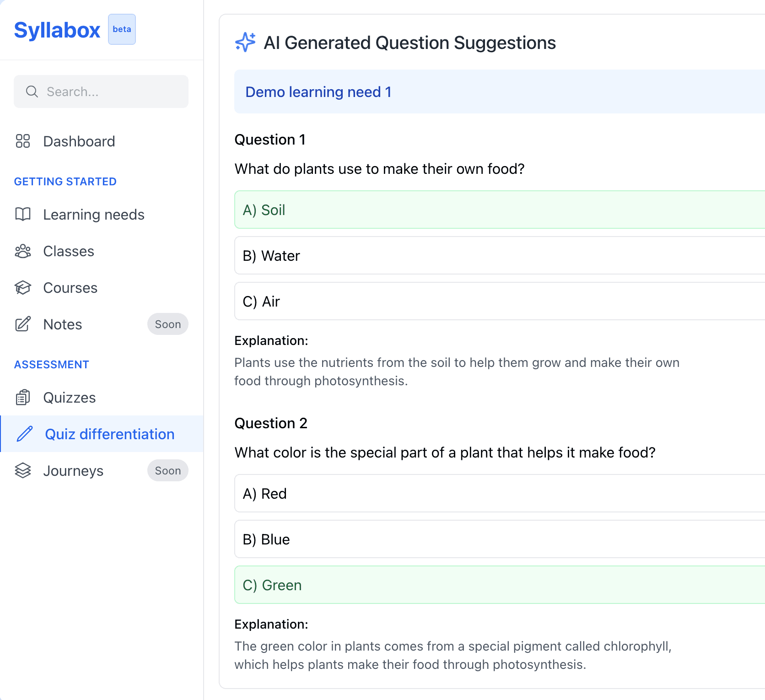Click the Dashboard grid icon

point(23,141)
